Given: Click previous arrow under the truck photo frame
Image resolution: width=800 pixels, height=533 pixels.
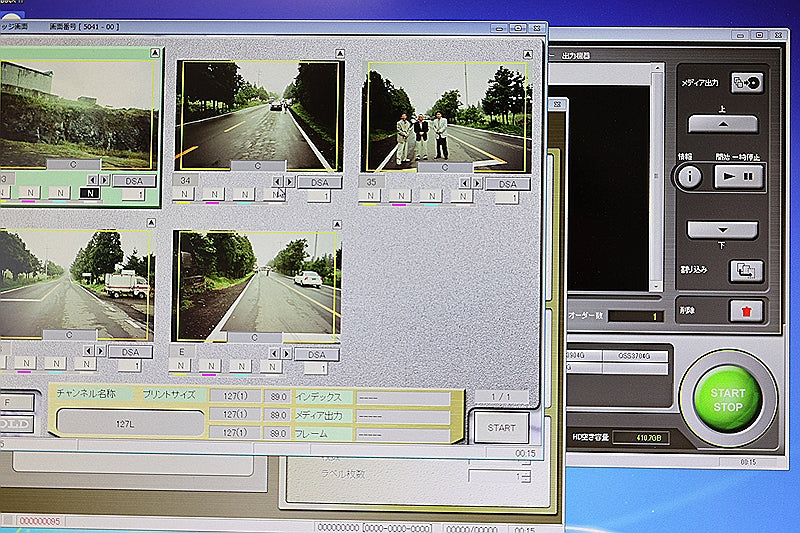Looking at the screenshot, I should click(x=89, y=351).
